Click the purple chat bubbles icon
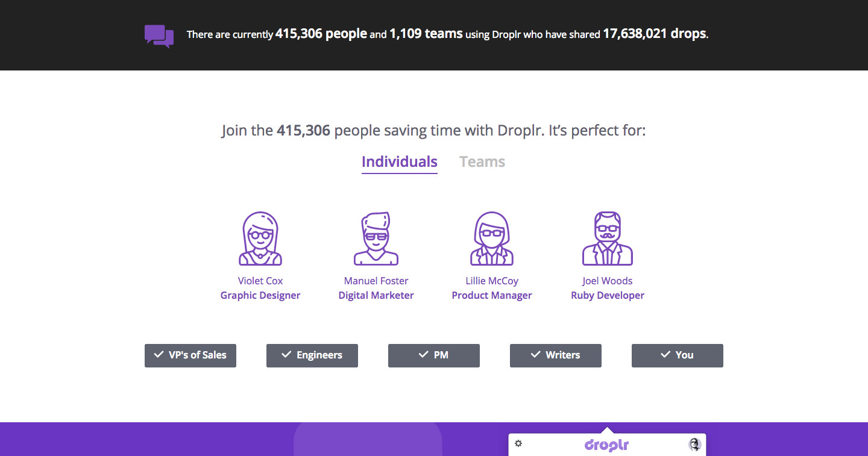The image size is (868, 456). point(159,36)
